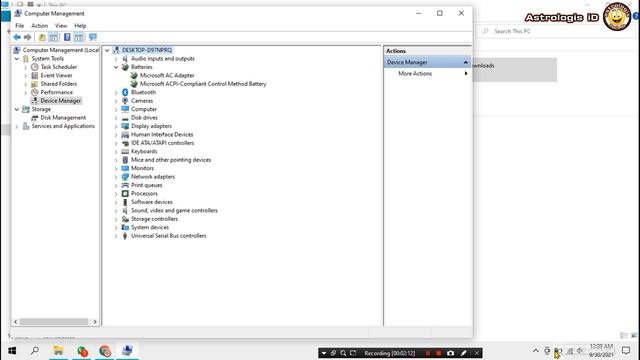The width and height of the screenshot is (640, 360).
Task: Click the Event Viewer icon
Action: 35,76
